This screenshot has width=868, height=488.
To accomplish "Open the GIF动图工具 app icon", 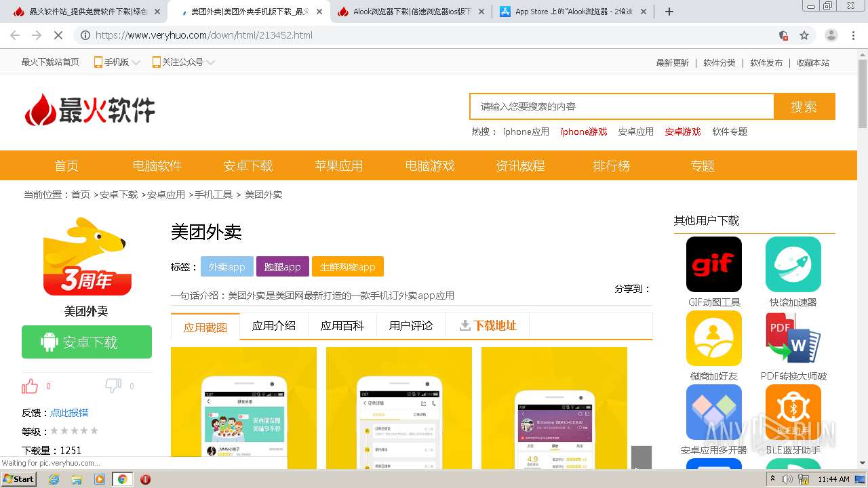I will point(714,264).
